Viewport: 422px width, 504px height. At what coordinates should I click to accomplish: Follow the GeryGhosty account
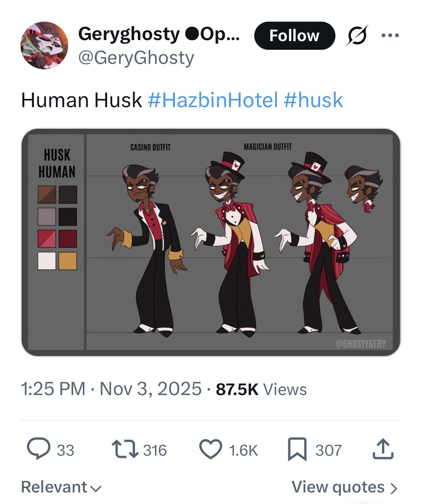(x=294, y=36)
